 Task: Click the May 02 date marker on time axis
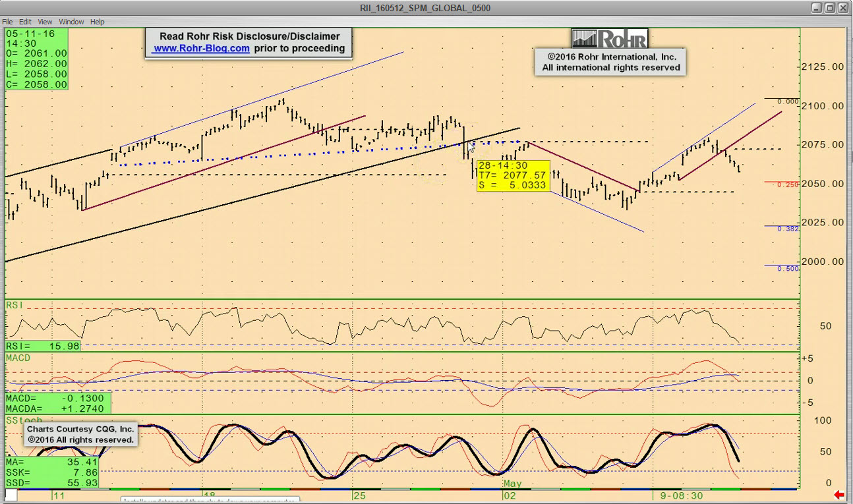(509, 494)
